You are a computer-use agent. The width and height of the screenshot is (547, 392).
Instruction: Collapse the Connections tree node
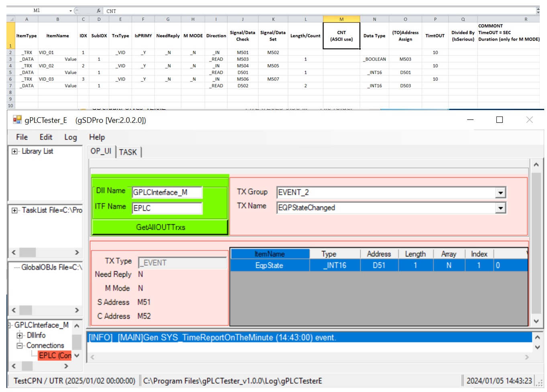coord(19,346)
